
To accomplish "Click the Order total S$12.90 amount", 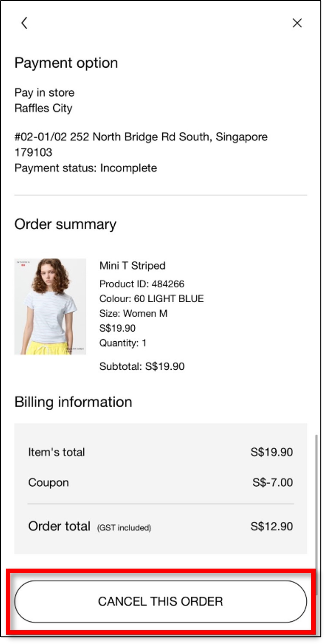I will [272, 526].
